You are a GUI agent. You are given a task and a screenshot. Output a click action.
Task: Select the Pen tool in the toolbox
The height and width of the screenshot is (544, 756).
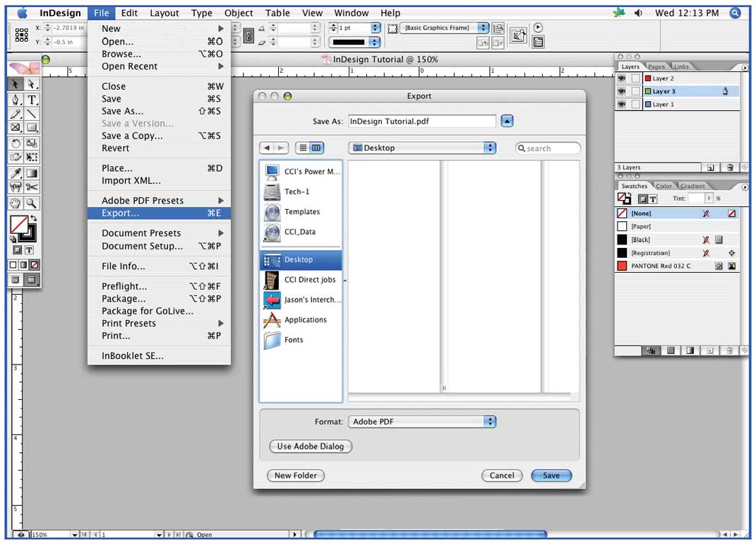coord(16,100)
